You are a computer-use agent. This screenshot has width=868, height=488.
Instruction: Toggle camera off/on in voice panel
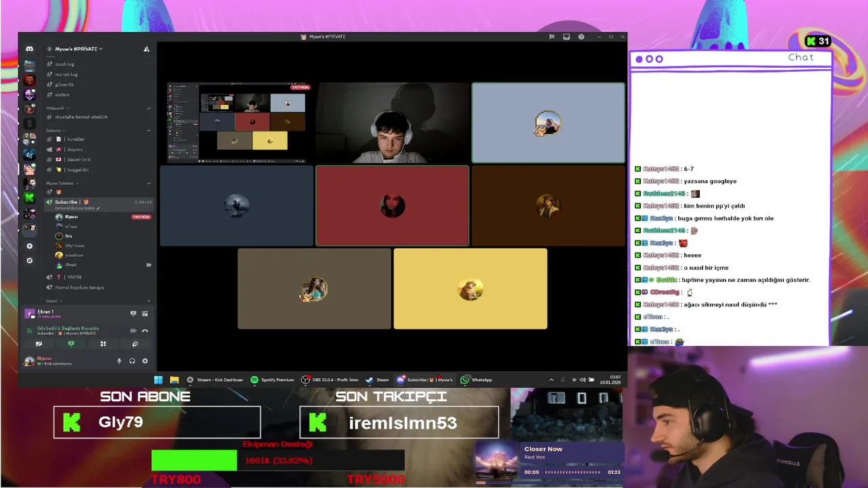tap(39, 344)
